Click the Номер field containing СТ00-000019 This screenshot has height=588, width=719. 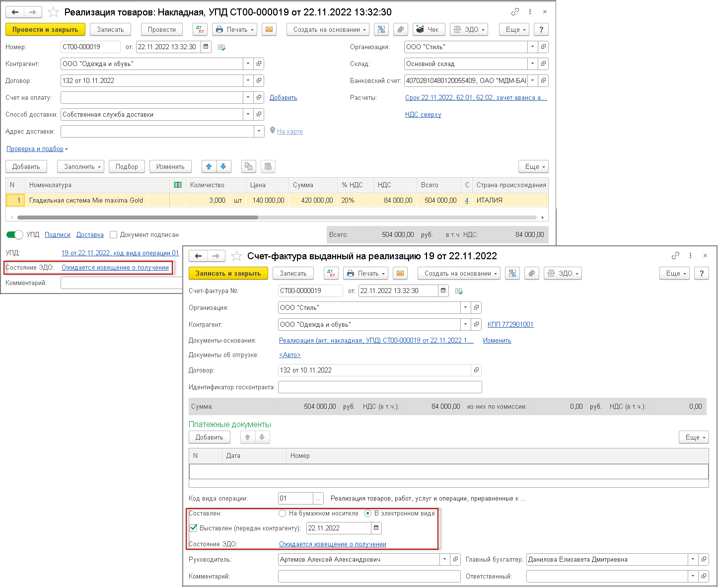coord(90,47)
